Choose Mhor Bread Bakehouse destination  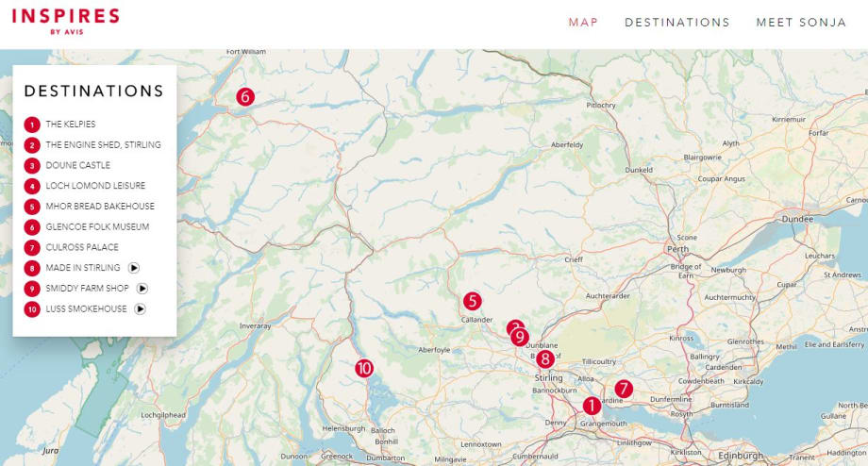pos(100,206)
